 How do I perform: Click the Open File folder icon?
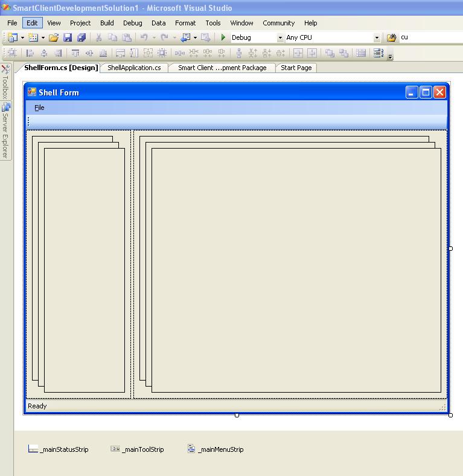click(54, 37)
